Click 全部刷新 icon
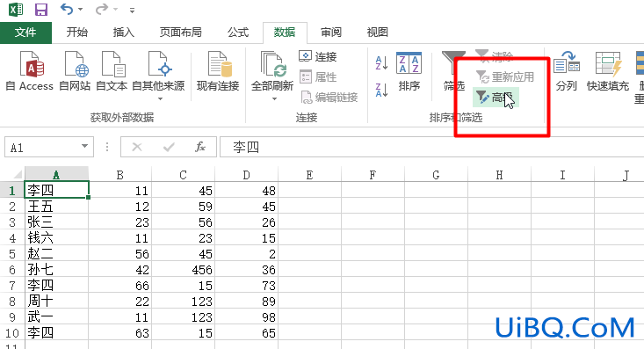The image size is (644, 349). (272, 64)
